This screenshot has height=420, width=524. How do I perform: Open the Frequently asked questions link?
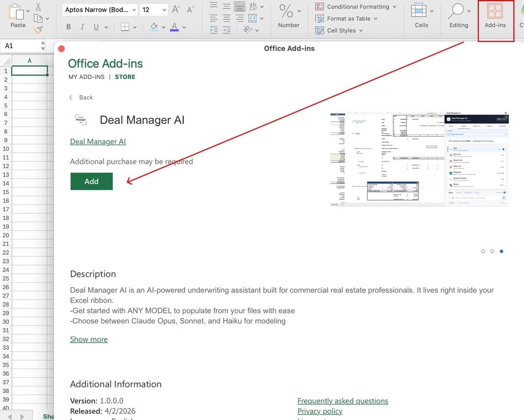(x=342, y=401)
